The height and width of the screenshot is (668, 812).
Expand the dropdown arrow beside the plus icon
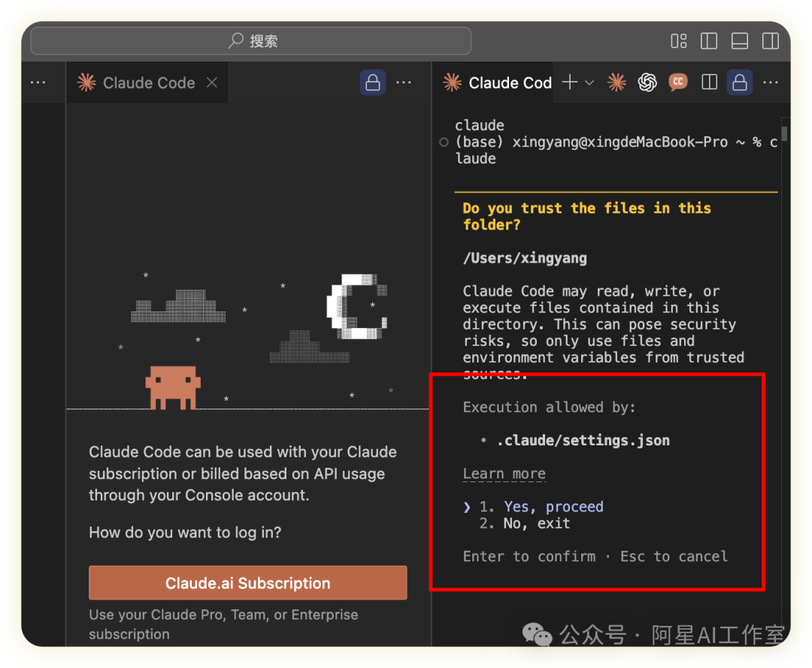click(589, 83)
